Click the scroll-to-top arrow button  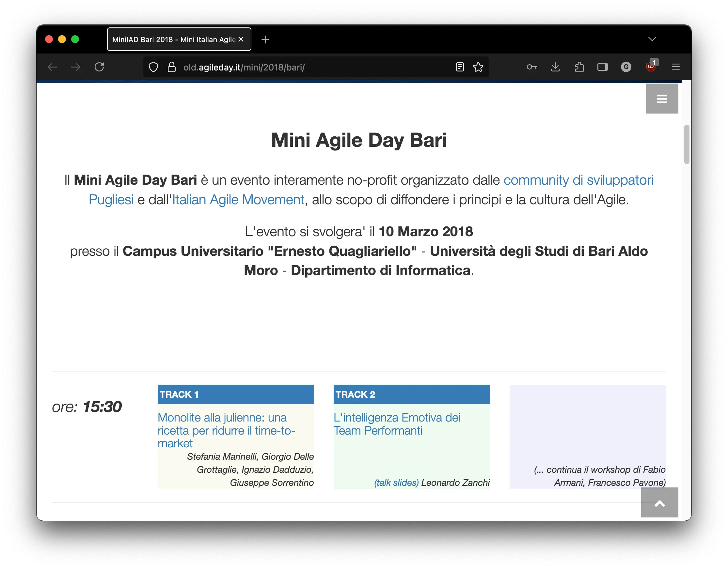coord(659,503)
